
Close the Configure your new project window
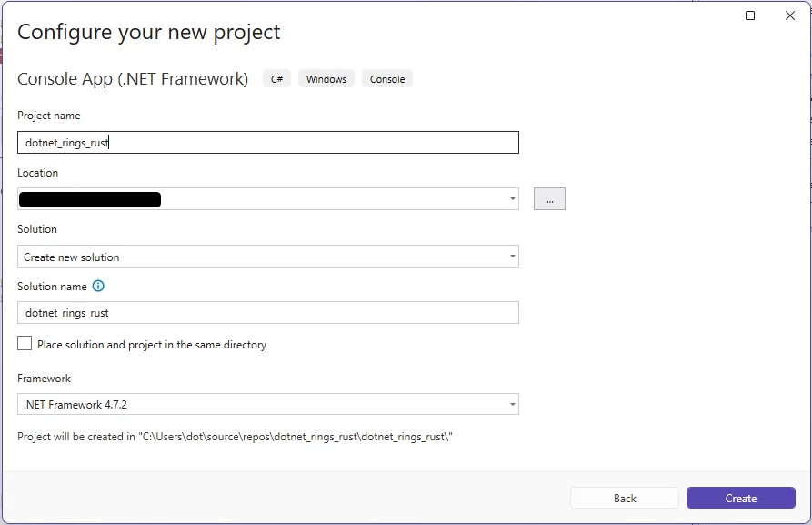pyautogui.click(x=790, y=15)
